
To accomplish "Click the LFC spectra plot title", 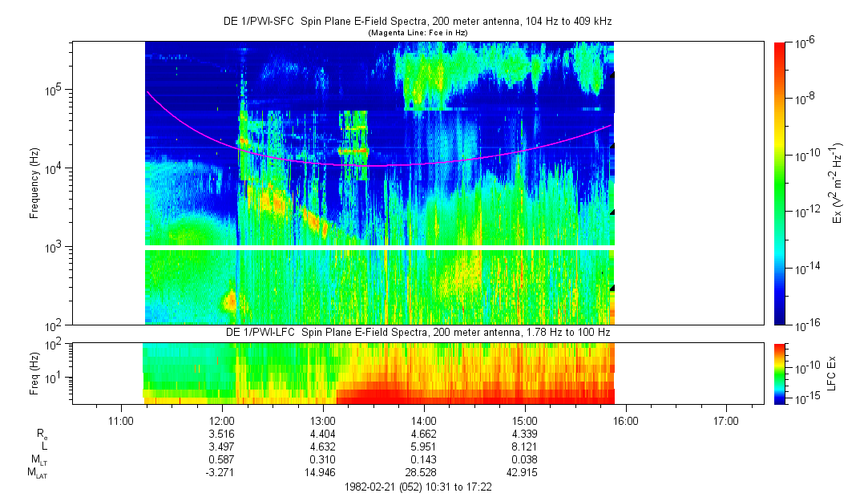I will pos(418,332).
